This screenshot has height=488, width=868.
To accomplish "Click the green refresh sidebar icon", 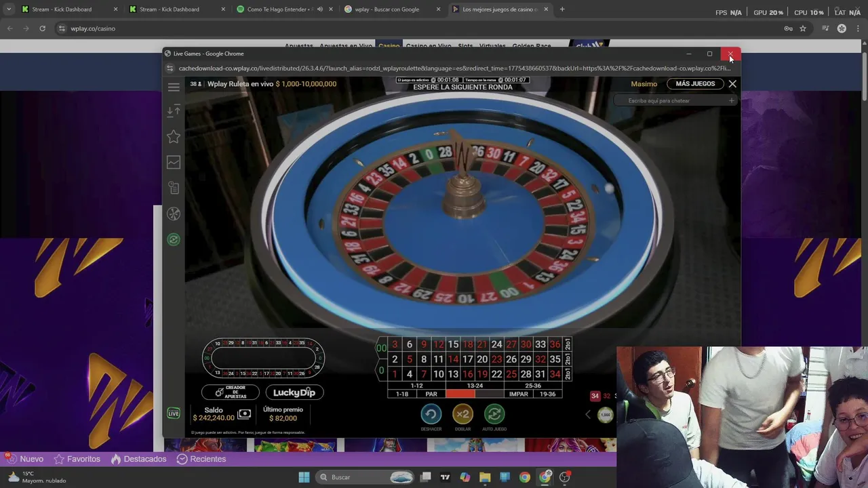I will click(174, 240).
